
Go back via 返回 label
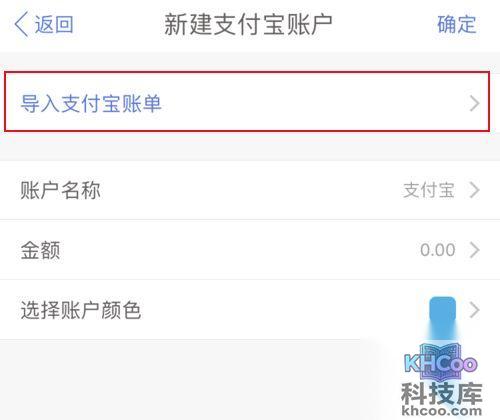tap(54, 24)
